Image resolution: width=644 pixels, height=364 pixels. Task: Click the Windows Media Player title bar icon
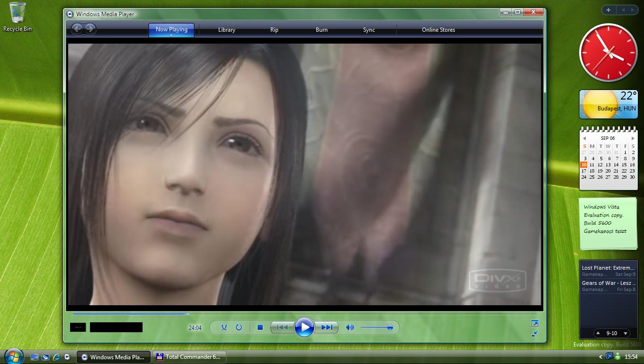point(70,14)
